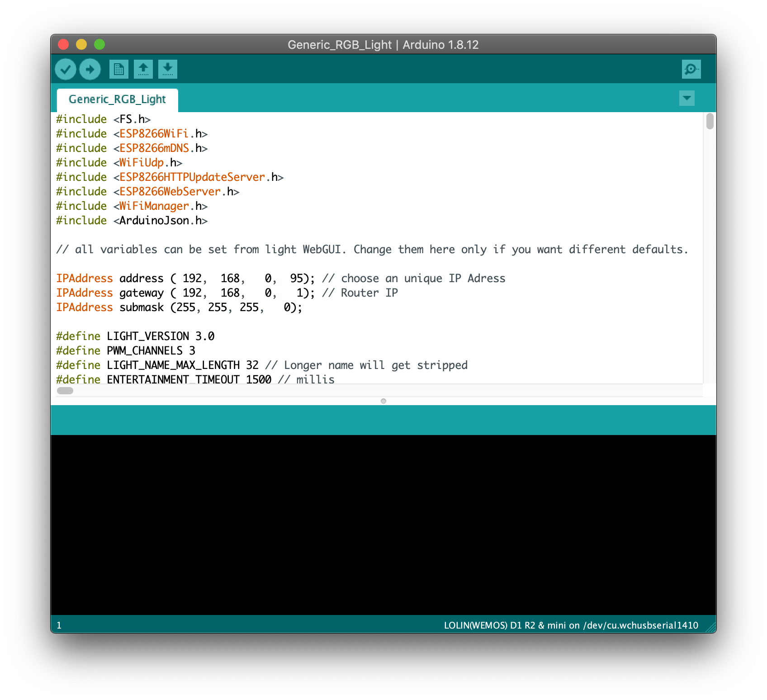Viewport: 767px width, 700px height.
Task: Click the 'ESP8266WiFi' include line
Action: (132, 134)
